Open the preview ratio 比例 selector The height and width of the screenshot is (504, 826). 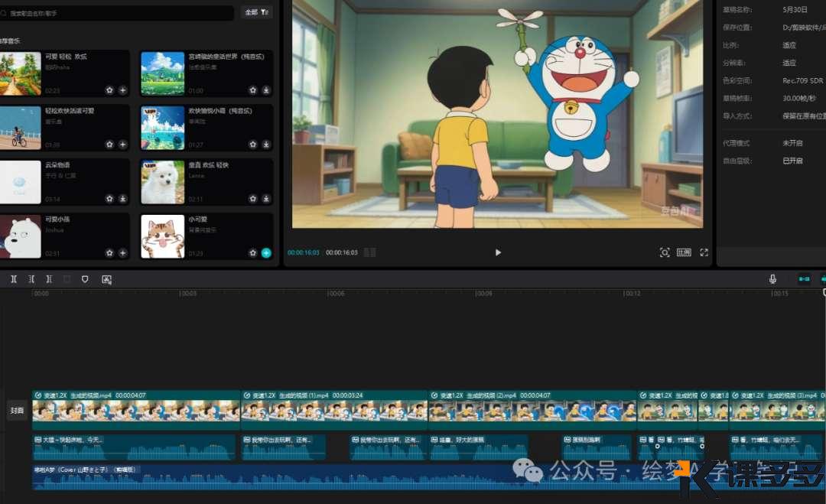684,252
